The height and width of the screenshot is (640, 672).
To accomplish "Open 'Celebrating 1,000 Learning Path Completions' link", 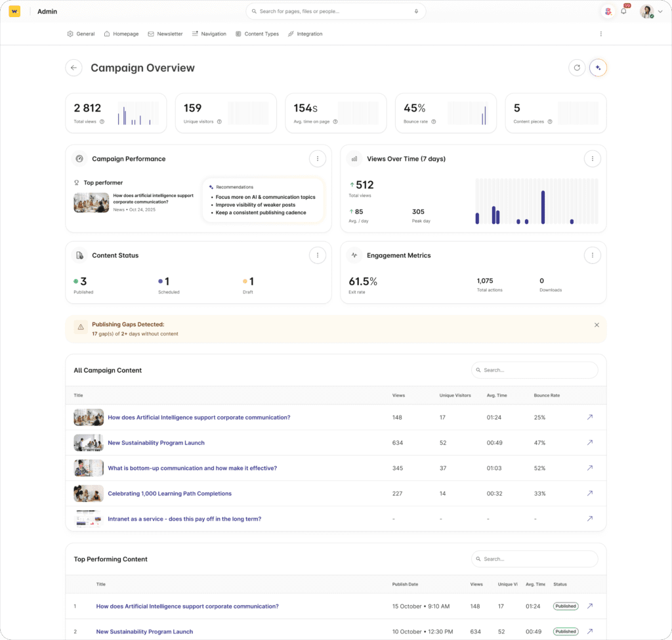I will pyautogui.click(x=169, y=494).
